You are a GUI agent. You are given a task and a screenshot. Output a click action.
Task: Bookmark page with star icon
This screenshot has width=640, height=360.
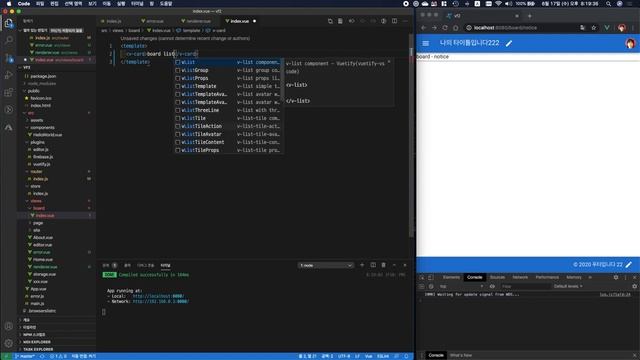(x=594, y=28)
